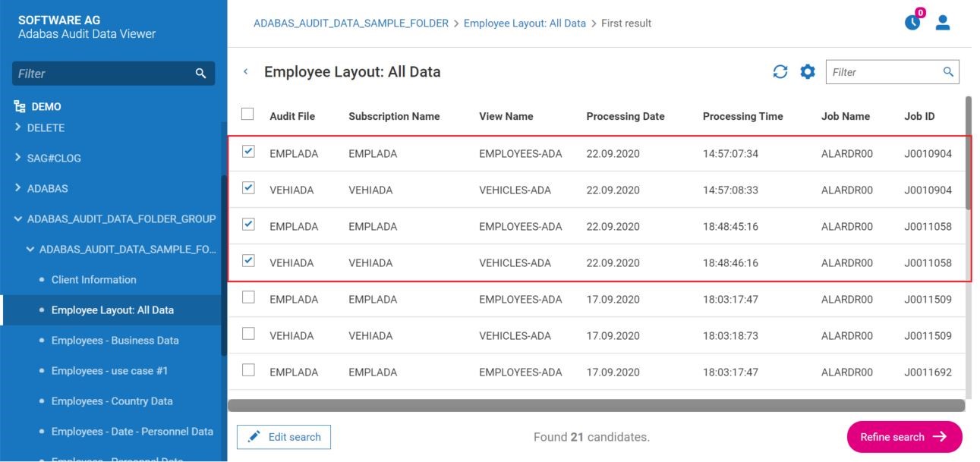The height and width of the screenshot is (462, 980).
Task: Click the Processing Time column header
Action: tap(742, 116)
